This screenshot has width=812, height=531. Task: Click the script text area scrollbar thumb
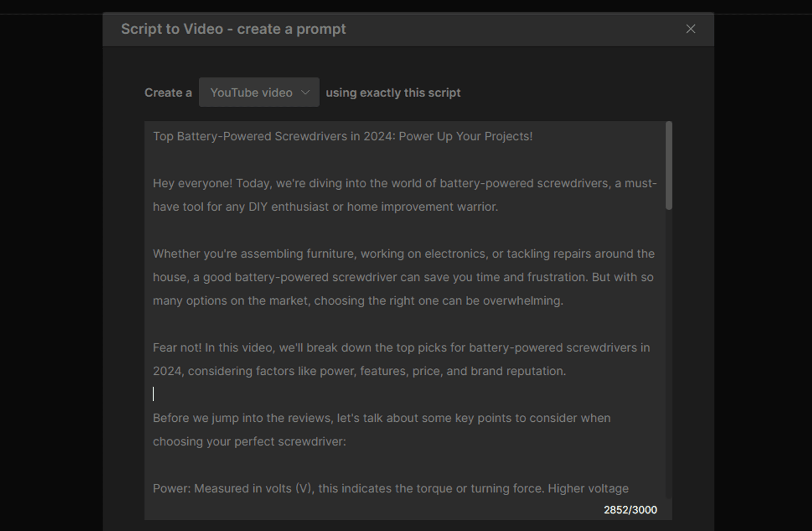point(669,165)
